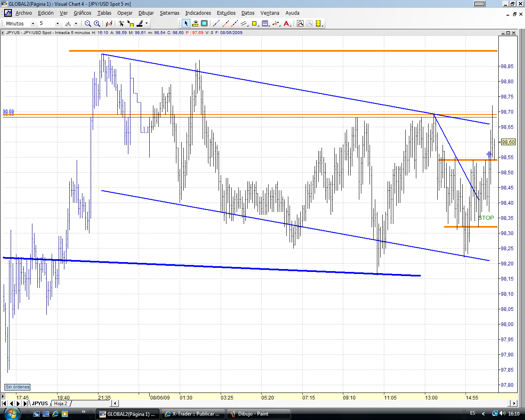Launch Internet Explorer from quick launch
The height and width of the screenshot is (420, 525).
(x=55, y=414)
